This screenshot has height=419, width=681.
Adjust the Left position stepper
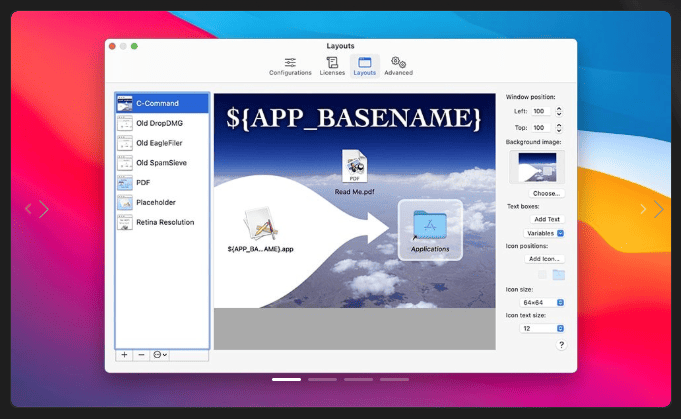[559, 111]
